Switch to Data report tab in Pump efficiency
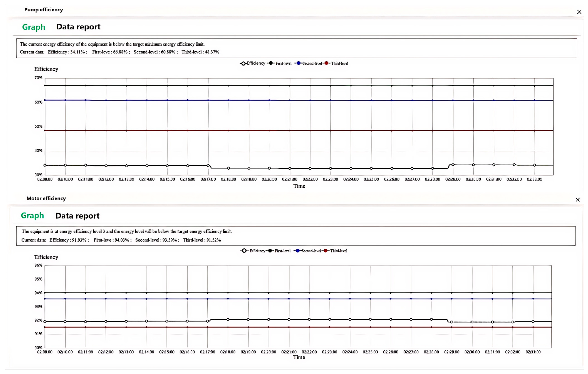The image size is (588, 374). point(78,27)
